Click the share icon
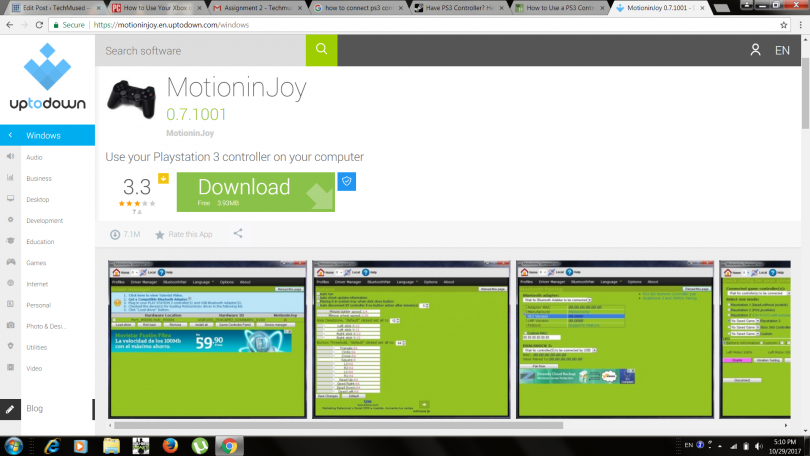This screenshot has width=810, height=456. coord(238,234)
